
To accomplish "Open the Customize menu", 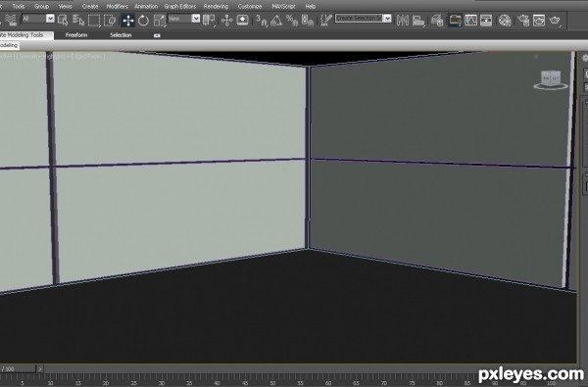I will [250, 7].
